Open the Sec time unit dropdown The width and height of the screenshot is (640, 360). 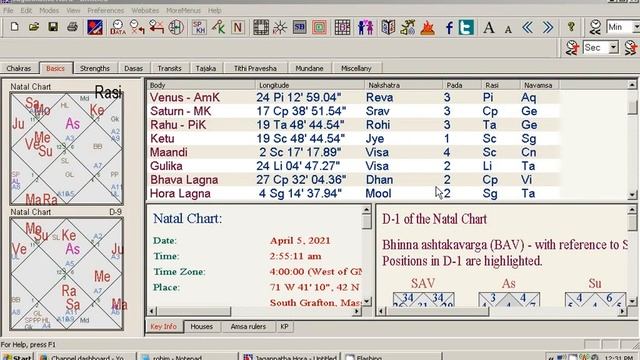[613, 48]
